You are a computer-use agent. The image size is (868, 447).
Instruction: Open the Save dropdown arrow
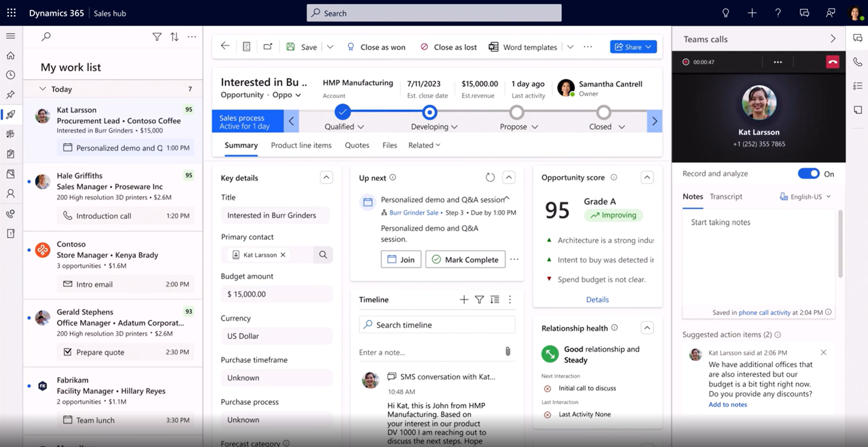point(330,47)
